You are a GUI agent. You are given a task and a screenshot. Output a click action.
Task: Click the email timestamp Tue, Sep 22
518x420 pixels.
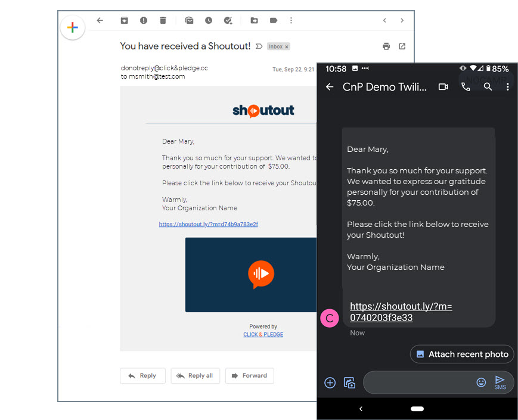[293, 69]
